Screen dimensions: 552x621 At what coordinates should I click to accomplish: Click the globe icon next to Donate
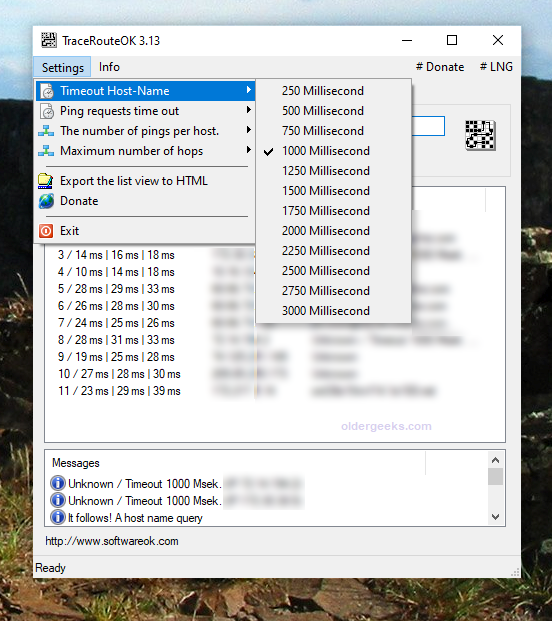pos(46,201)
